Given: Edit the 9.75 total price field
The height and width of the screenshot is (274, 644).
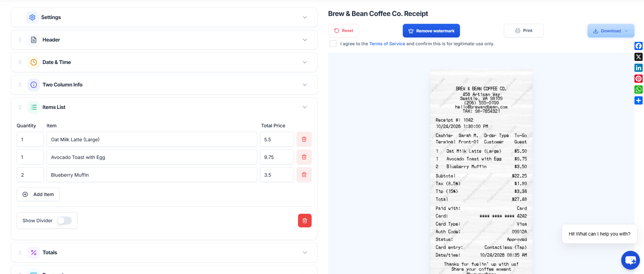Looking at the screenshot, I should (277, 157).
